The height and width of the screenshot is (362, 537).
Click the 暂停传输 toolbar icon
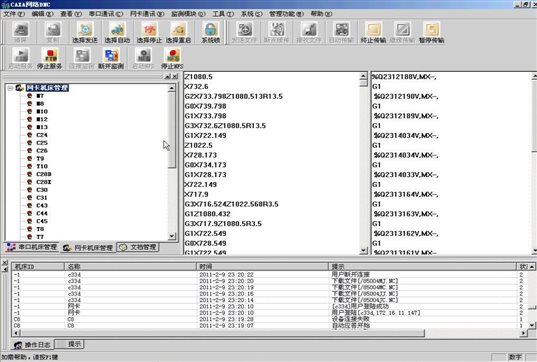pos(432,29)
